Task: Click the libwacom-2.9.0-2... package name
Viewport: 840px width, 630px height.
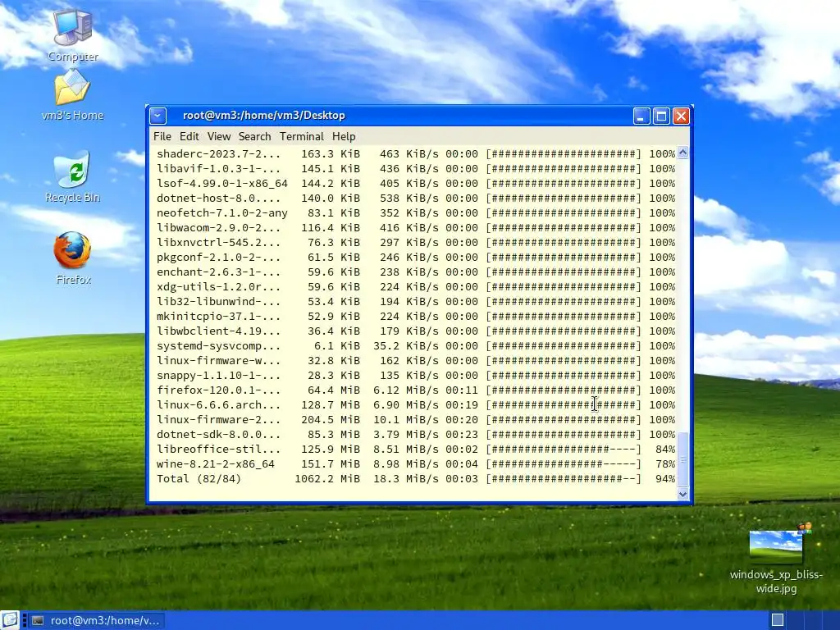Action: click(218, 228)
